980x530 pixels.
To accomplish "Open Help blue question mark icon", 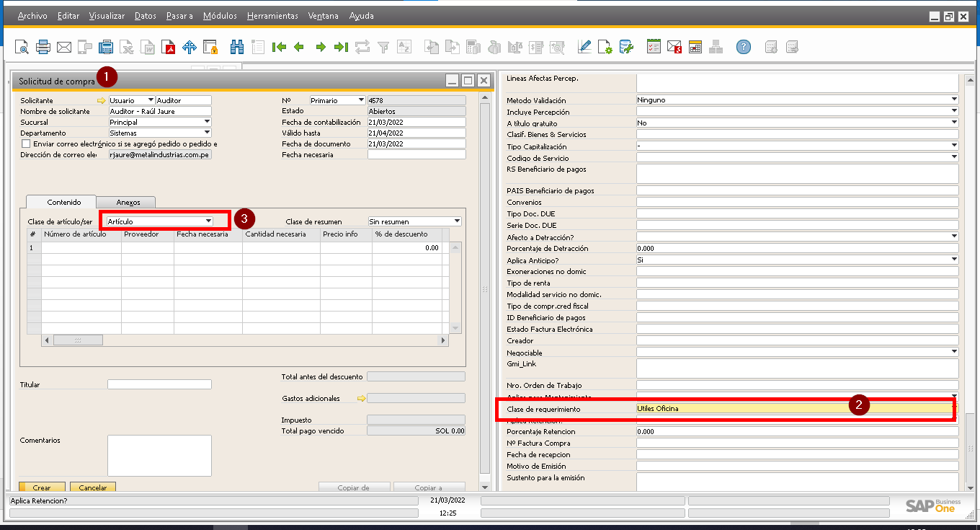I will click(744, 47).
